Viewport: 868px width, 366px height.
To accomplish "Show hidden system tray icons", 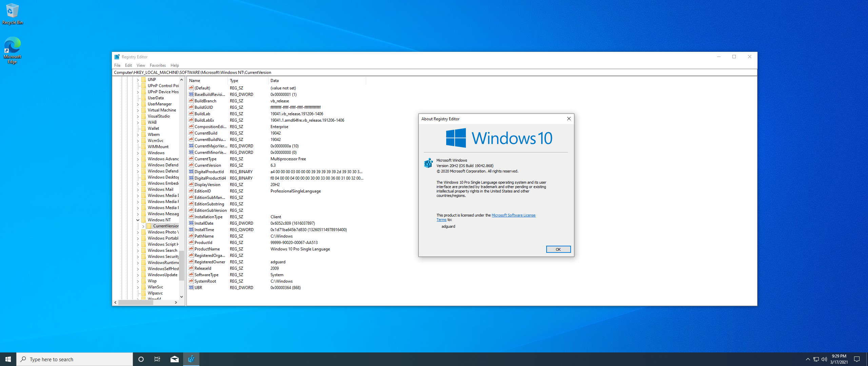I will tap(808, 359).
